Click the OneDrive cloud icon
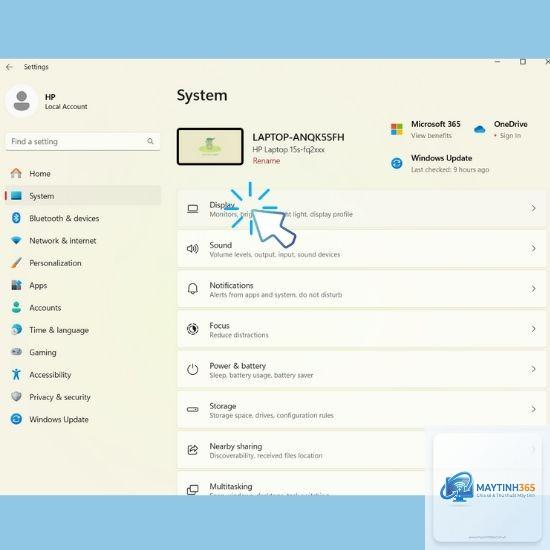 click(x=479, y=129)
